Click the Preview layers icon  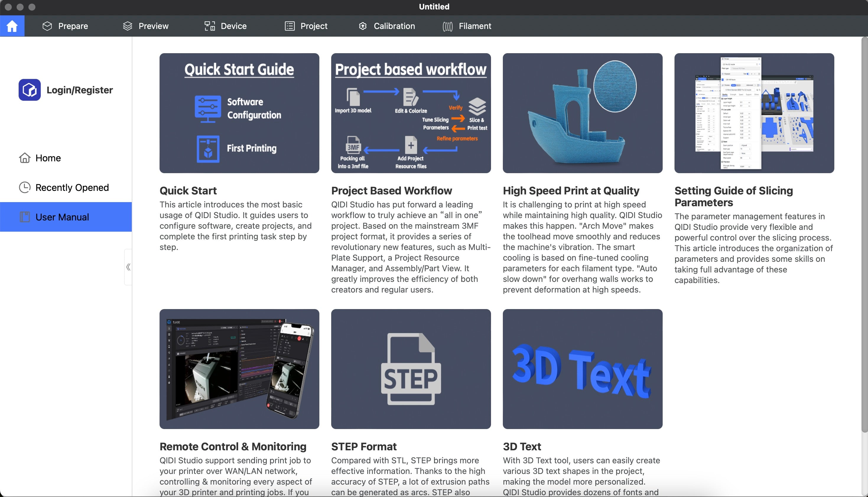point(127,26)
